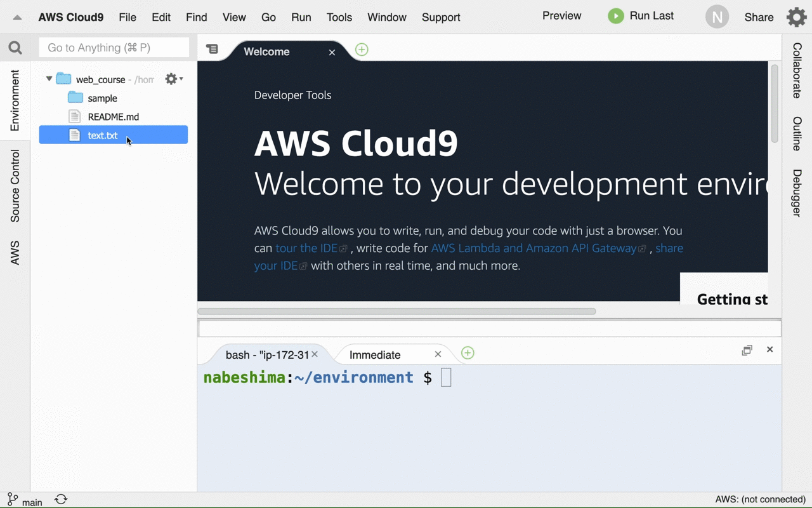812x508 pixels.
Task: Add a new editor tab with plus icon
Action: pyautogui.click(x=362, y=50)
